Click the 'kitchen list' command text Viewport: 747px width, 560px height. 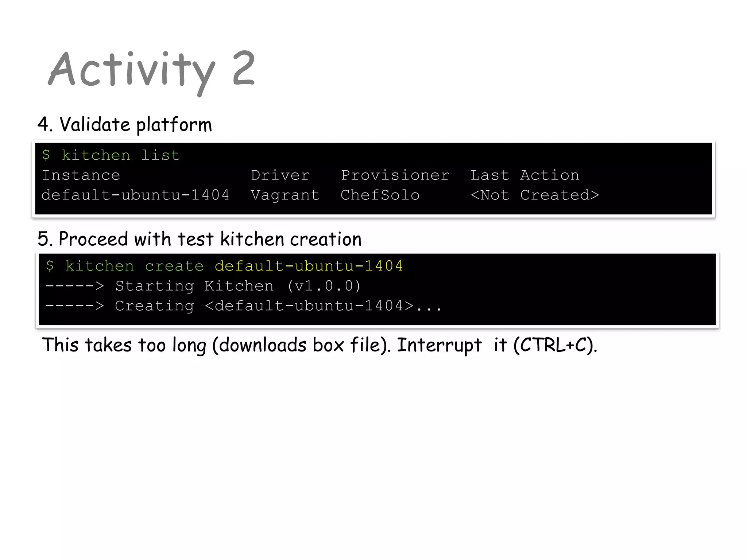click(x=121, y=155)
